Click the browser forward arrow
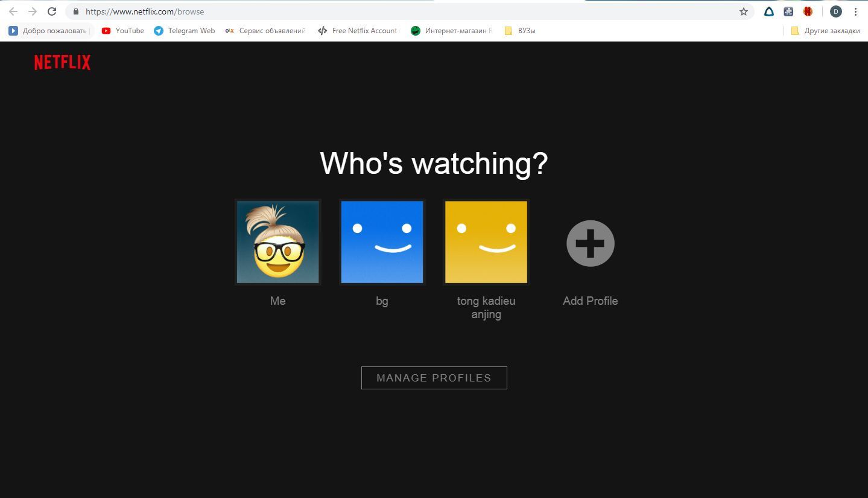868x498 pixels. pos(33,11)
